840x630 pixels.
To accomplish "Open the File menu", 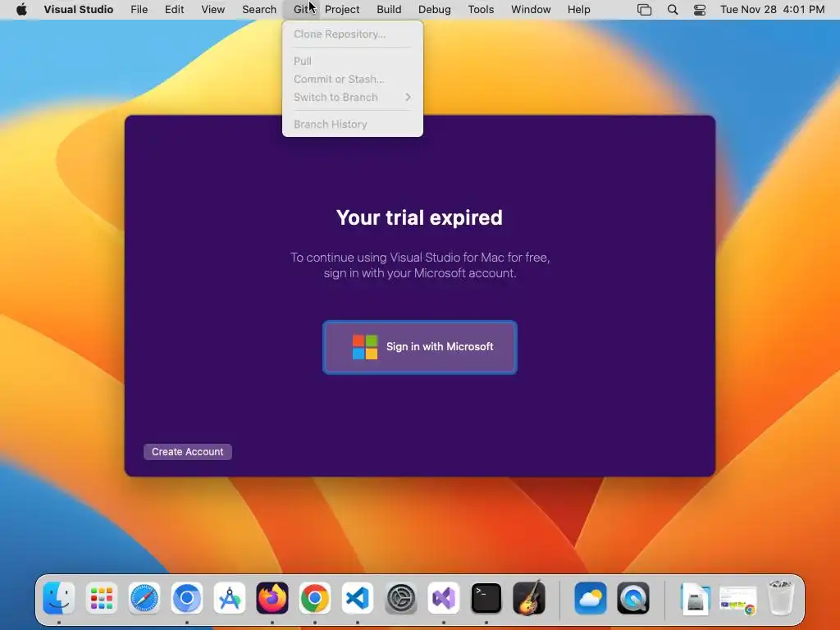I will tap(139, 9).
